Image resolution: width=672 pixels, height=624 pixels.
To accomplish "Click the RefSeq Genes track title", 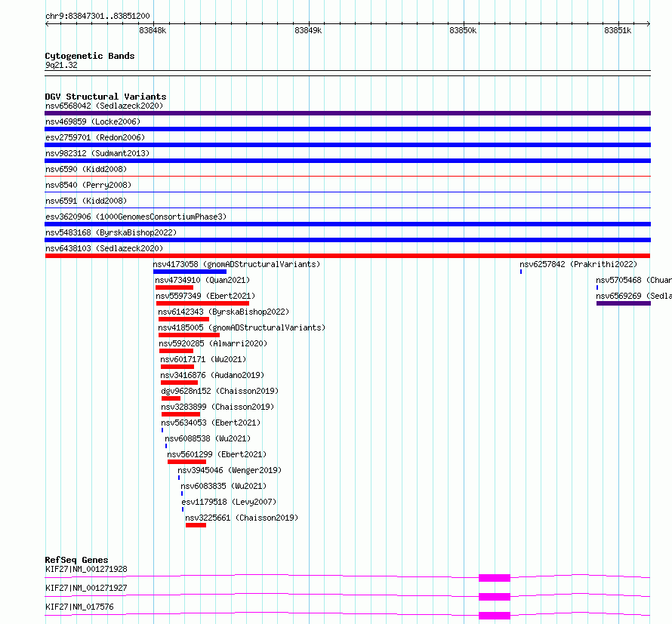I will click(76, 560).
